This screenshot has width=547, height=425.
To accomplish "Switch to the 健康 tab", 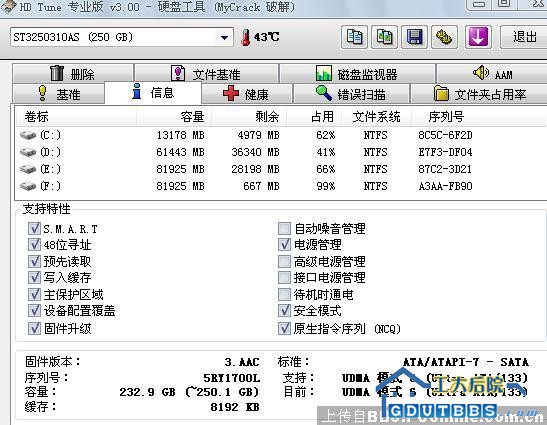I will [246, 94].
